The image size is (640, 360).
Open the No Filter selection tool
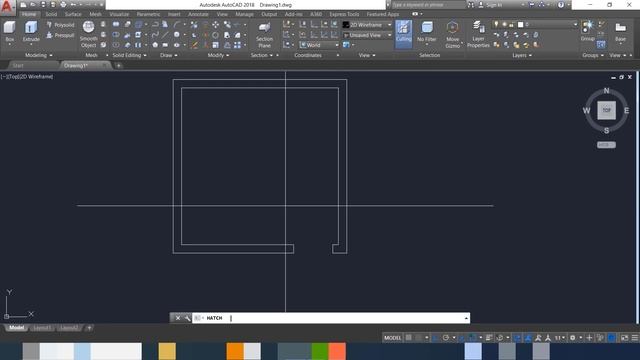427,33
